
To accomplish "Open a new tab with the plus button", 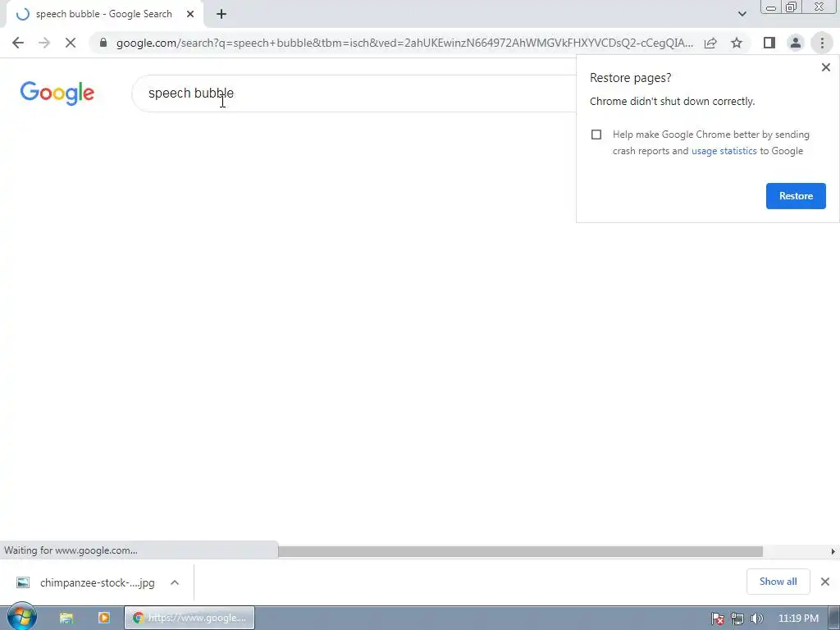I will pyautogui.click(x=221, y=15).
